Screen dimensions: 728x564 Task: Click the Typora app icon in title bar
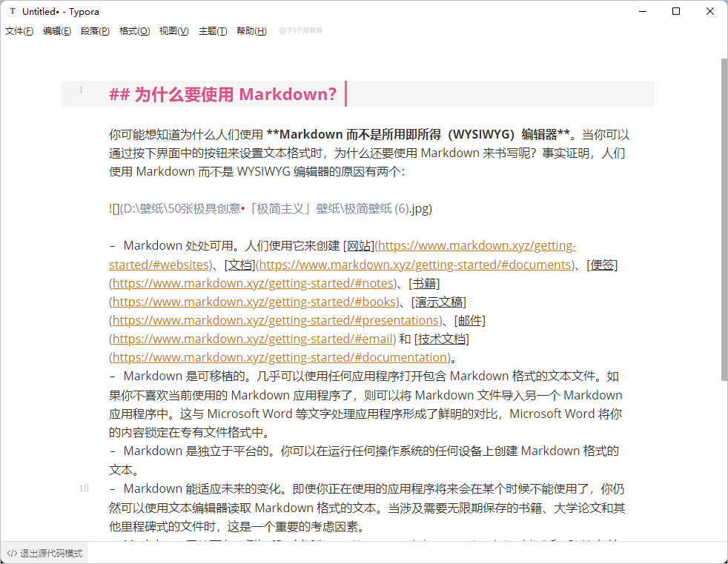coord(12,11)
